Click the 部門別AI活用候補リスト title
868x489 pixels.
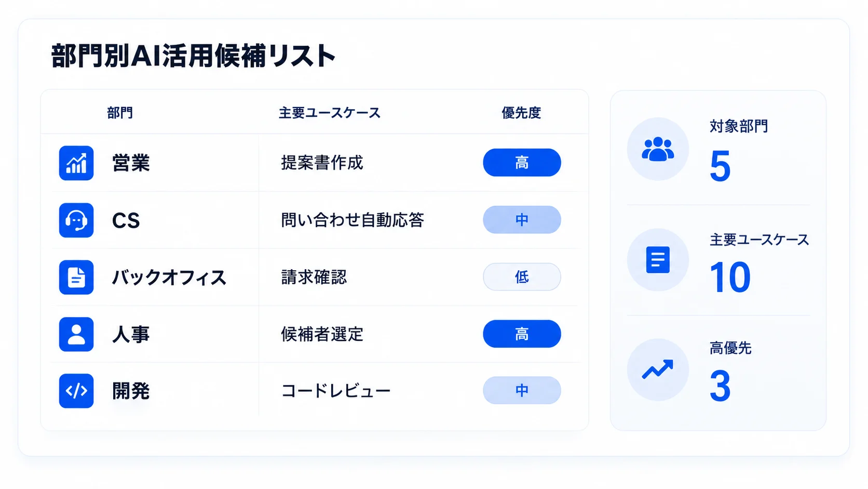pyautogui.click(x=193, y=56)
